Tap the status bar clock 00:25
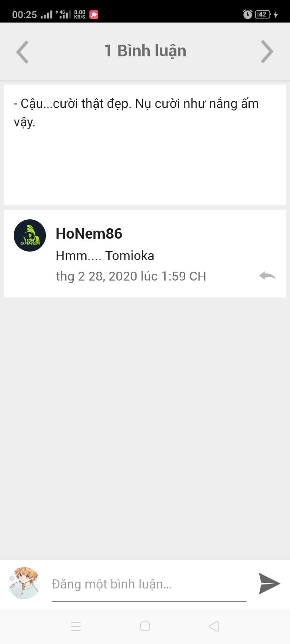Viewport: 290px width, 644px height. point(25,15)
